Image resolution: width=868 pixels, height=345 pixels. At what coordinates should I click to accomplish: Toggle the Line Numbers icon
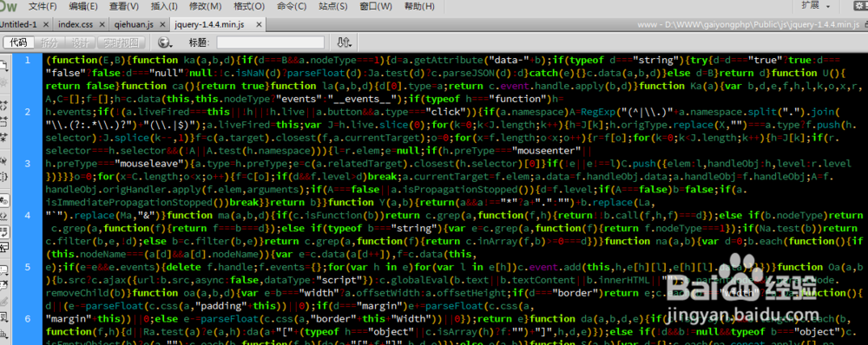click(3, 200)
